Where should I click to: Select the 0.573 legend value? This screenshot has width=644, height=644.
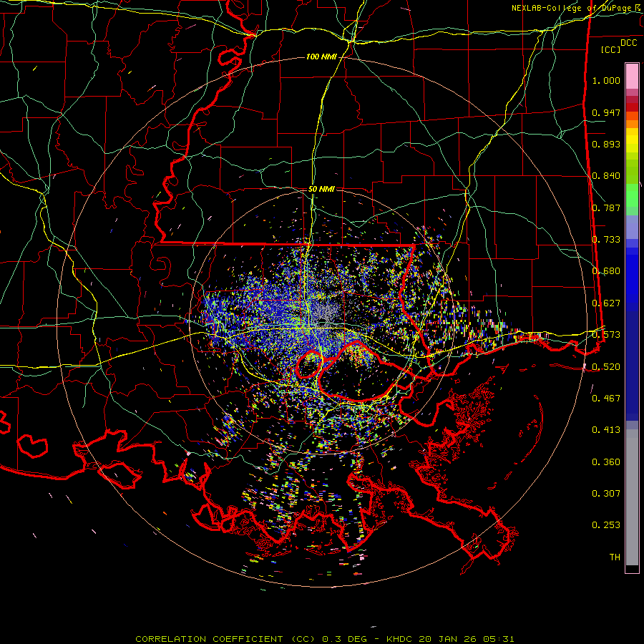coord(606,335)
